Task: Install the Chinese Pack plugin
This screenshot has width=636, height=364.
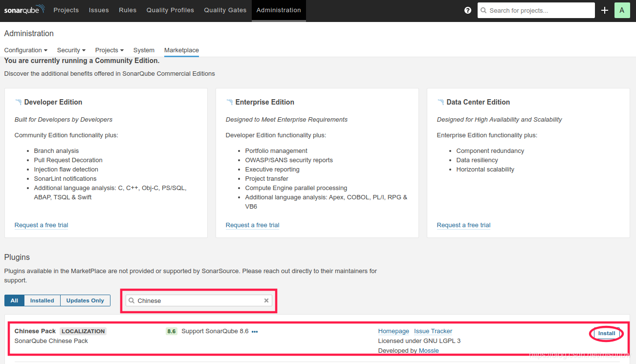Action: click(607, 333)
